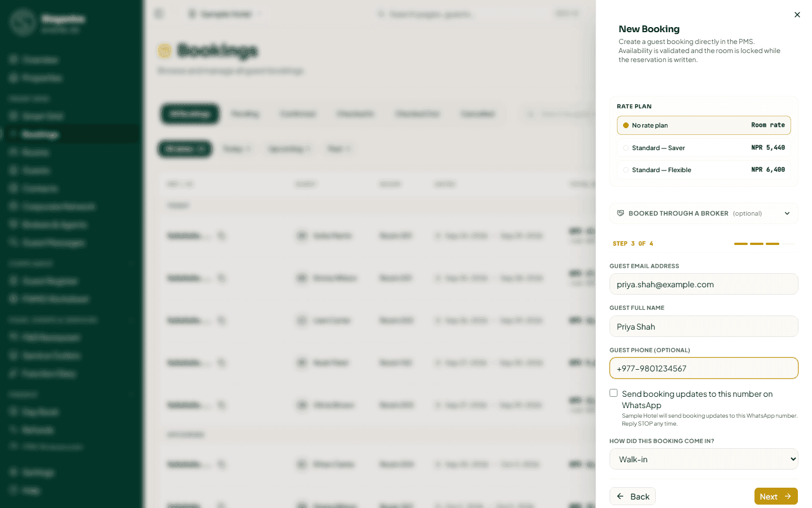This screenshot has height=508, width=812.
Task: Choose the Standard — Flexible rate plan
Action: (704, 170)
